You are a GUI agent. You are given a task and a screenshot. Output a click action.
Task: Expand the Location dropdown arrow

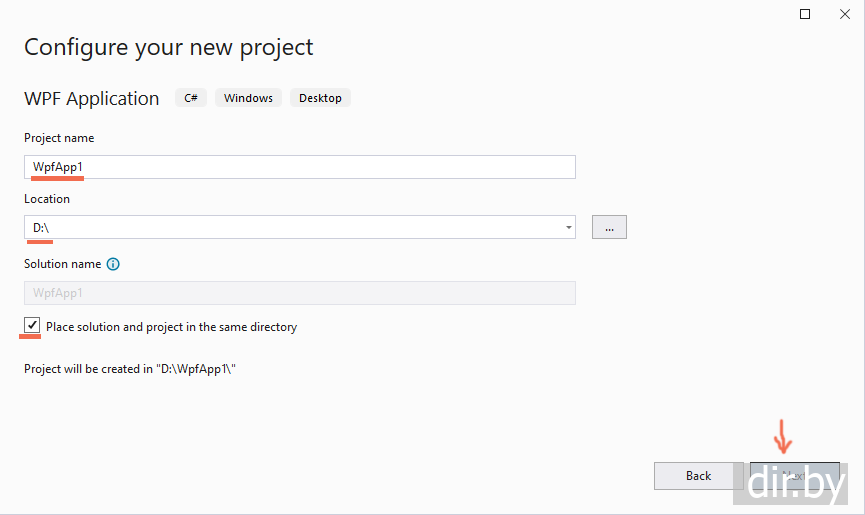pos(569,227)
